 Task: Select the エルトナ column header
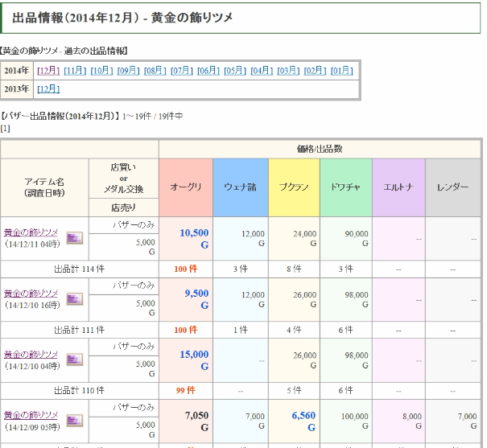point(398,187)
